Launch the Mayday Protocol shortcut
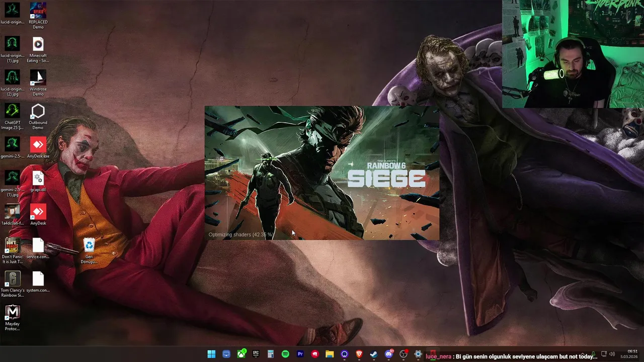 coord(12,318)
